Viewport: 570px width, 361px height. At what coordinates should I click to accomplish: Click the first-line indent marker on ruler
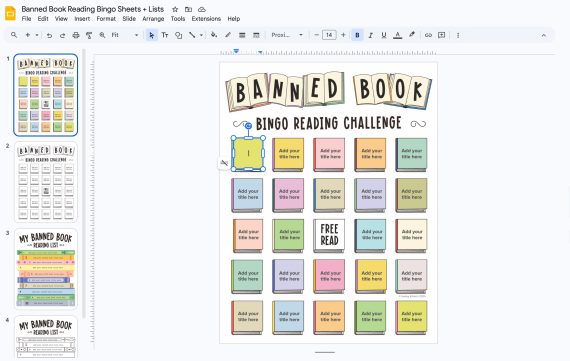(x=236, y=51)
